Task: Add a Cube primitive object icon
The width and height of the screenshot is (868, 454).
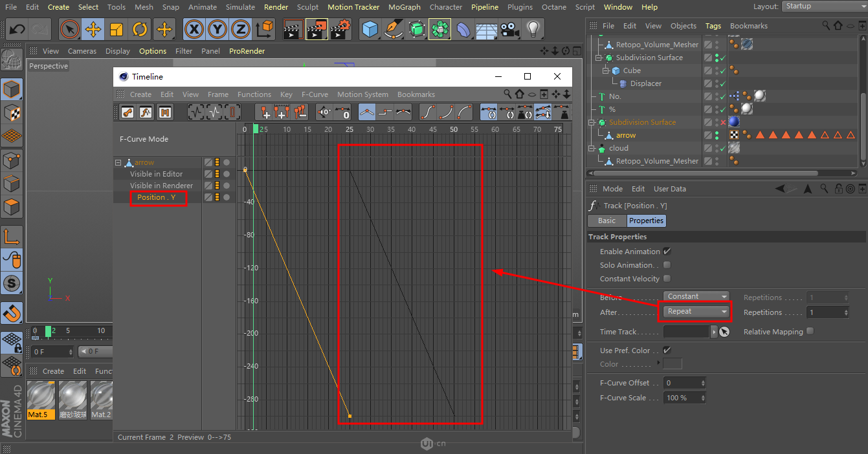Action: pyautogui.click(x=370, y=29)
